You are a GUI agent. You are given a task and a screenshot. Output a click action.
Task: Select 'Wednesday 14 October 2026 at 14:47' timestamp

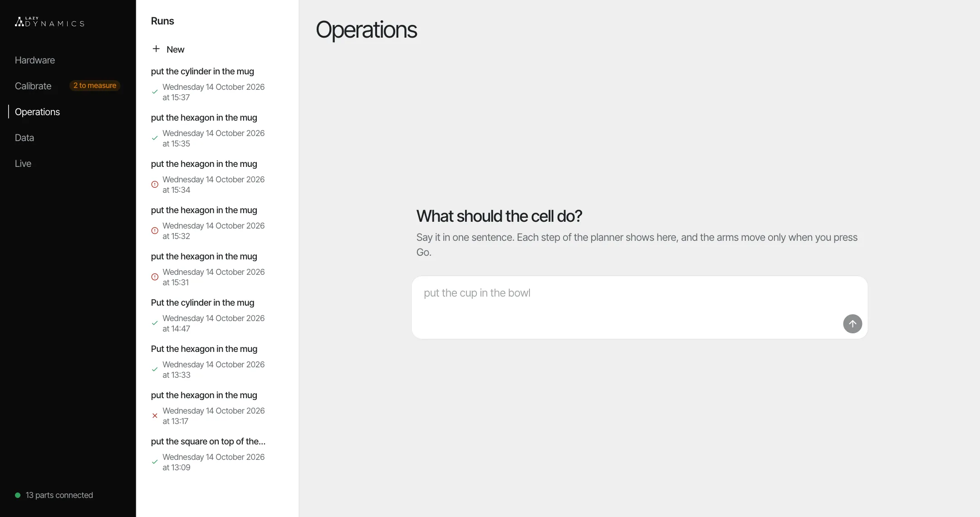(214, 323)
